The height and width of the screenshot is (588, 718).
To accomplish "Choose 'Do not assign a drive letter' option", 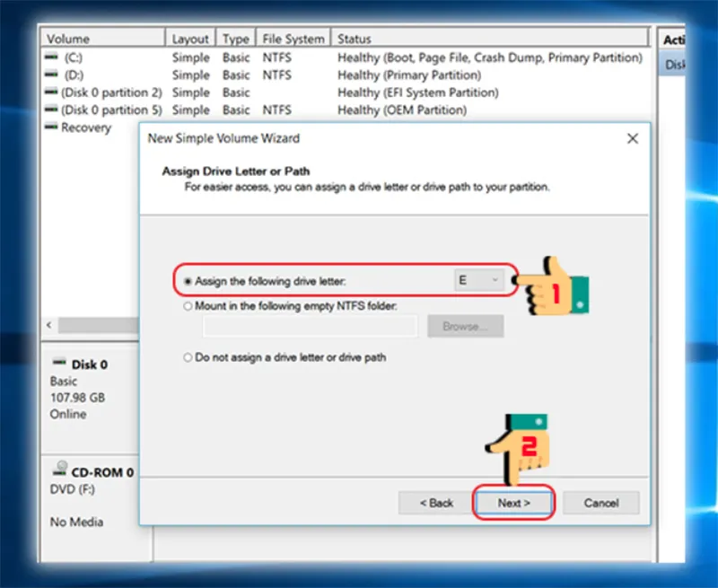I will (x=188, y=357).
